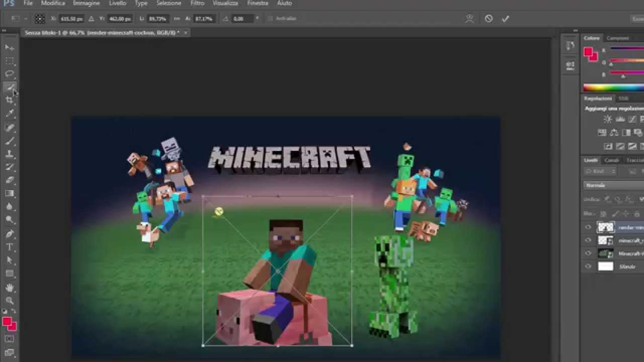Close the Senza titolo-1 document tab

click(x=185, y=33)
